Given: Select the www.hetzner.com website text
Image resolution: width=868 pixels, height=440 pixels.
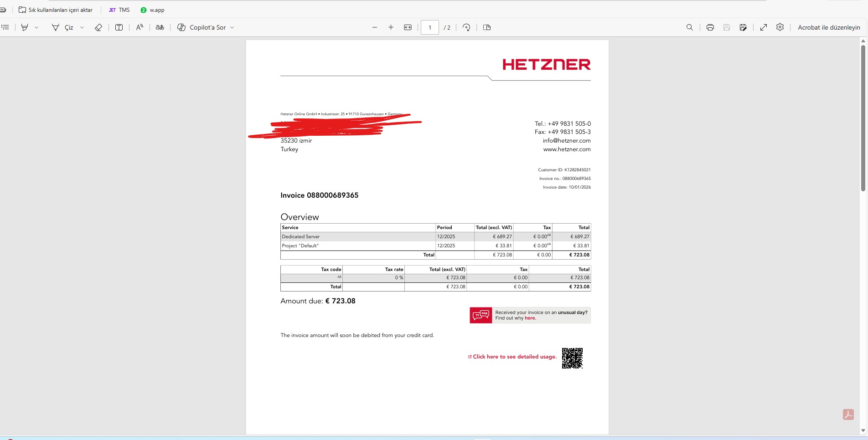Looking at the screenshot, I should click(x=567, y=149).
